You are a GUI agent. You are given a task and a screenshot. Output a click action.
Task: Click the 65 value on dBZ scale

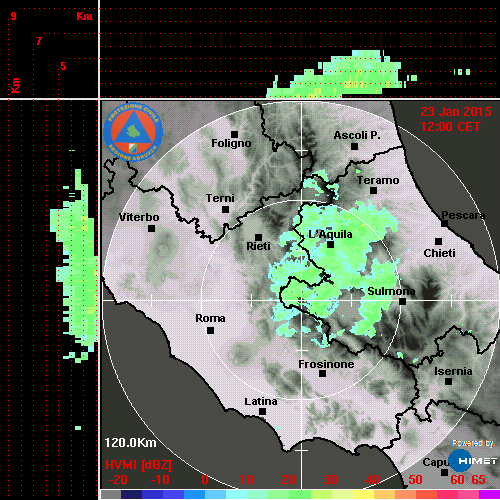[478, 480]
